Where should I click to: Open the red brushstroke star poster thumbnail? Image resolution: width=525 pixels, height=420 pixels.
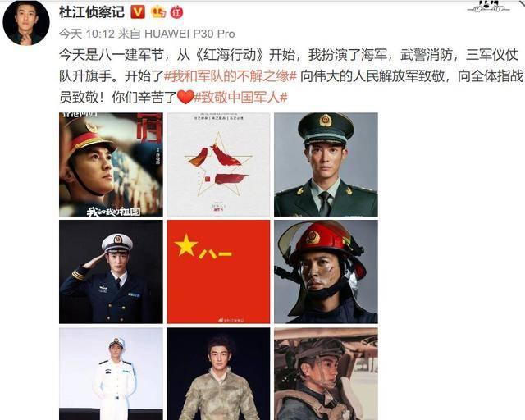tap(218, 164)
